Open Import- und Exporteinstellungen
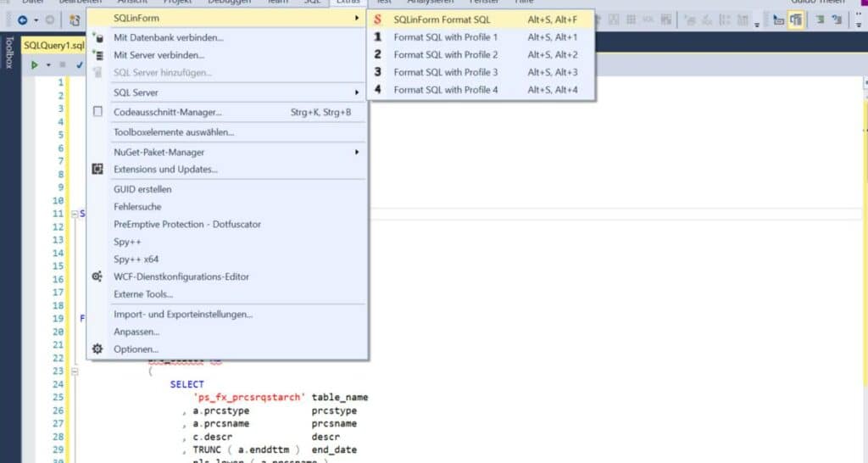The height and width of the screenshot is (463, 868). tap(227, 314)
